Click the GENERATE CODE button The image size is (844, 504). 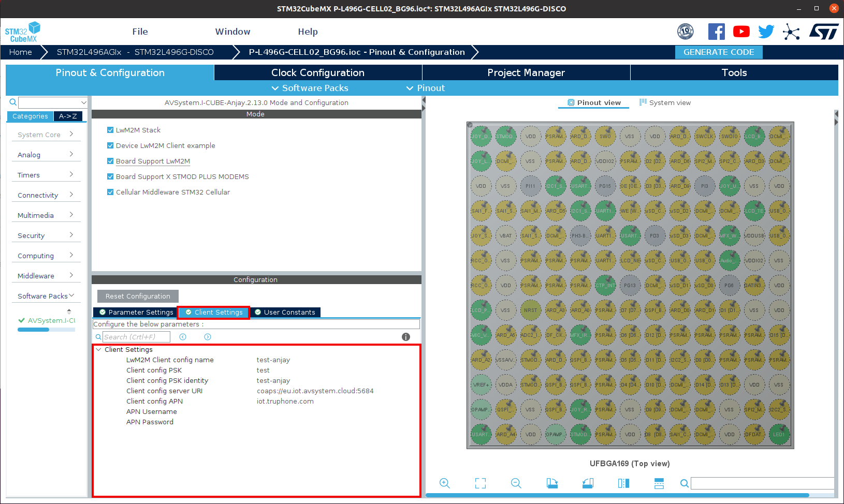pyautogui.click(x=719, y=52)
